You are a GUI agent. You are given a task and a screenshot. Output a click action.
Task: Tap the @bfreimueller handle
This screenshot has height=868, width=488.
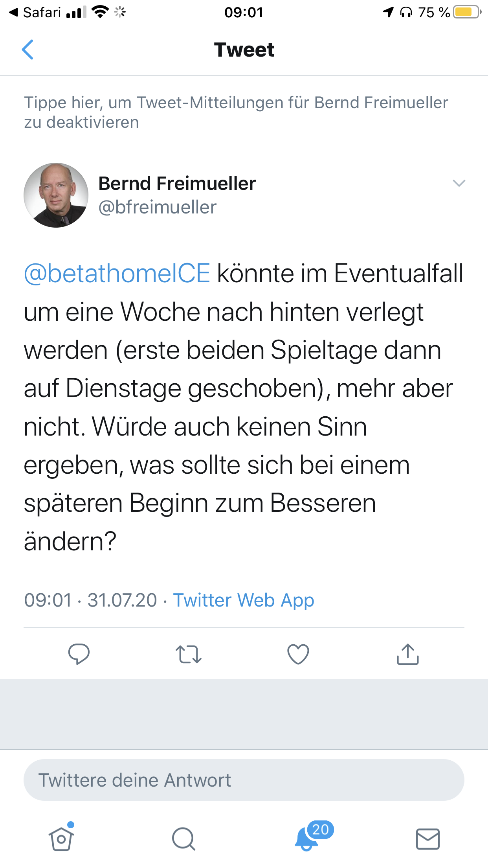157,207
